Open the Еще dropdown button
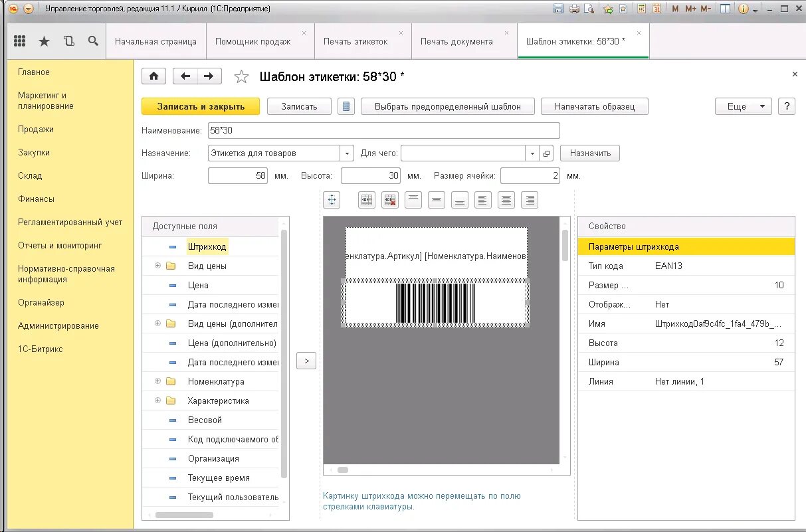Screen dimensions: 806x532 click(743, 106)
